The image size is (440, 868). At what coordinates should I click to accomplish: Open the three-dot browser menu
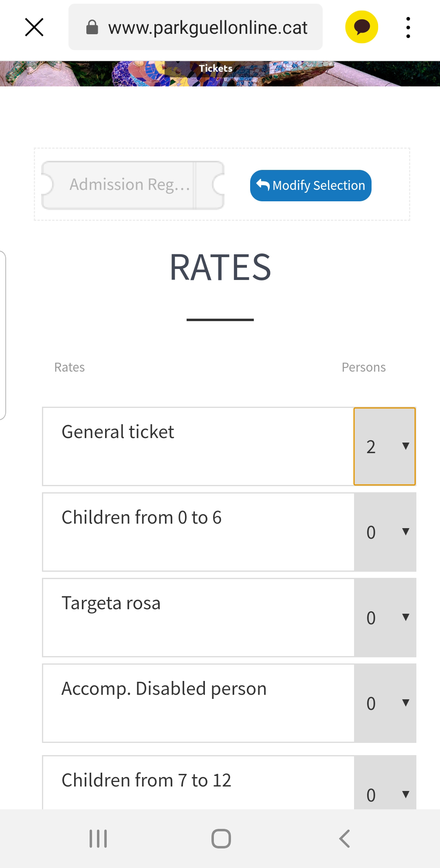(408, 27)
